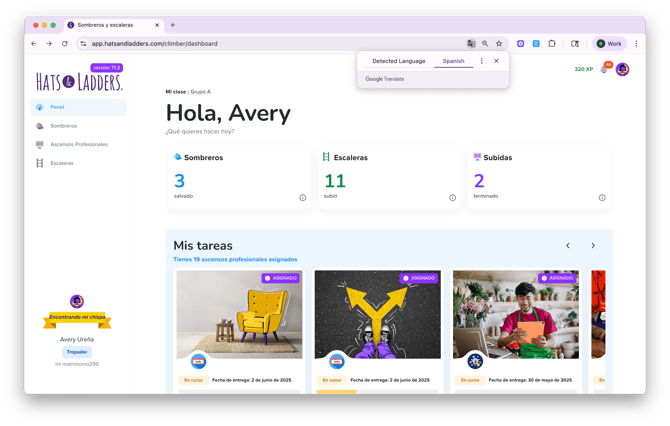Viewport: 670px width, 426px height.
Task: Open the browser extensions puzzle icon
Action: tap(552, 44)
